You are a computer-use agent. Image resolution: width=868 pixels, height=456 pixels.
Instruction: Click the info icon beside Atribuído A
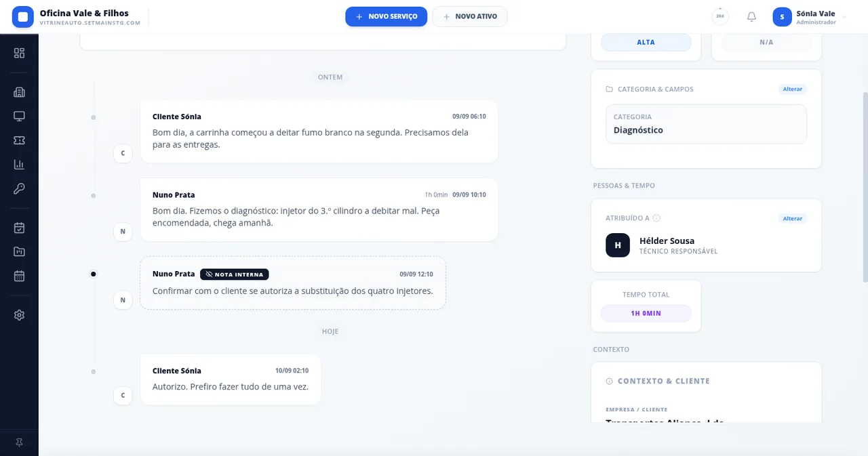click(x=656, y=218)
